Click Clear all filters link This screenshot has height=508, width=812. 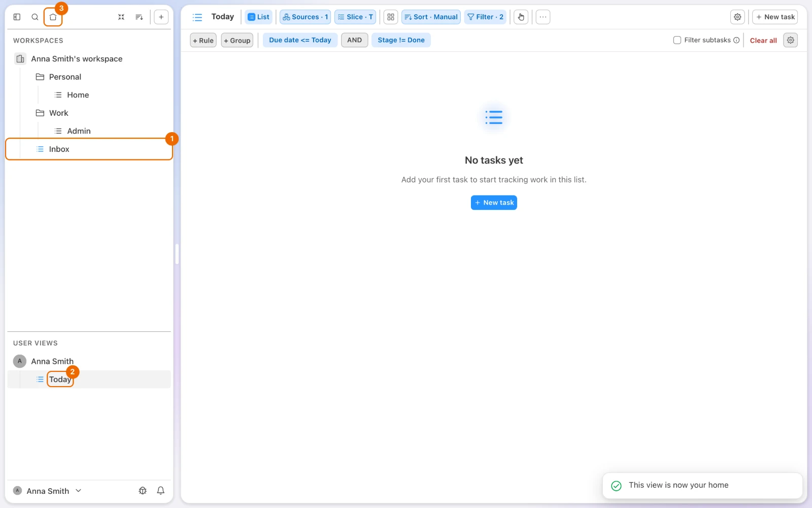click(x=763, y=41)
